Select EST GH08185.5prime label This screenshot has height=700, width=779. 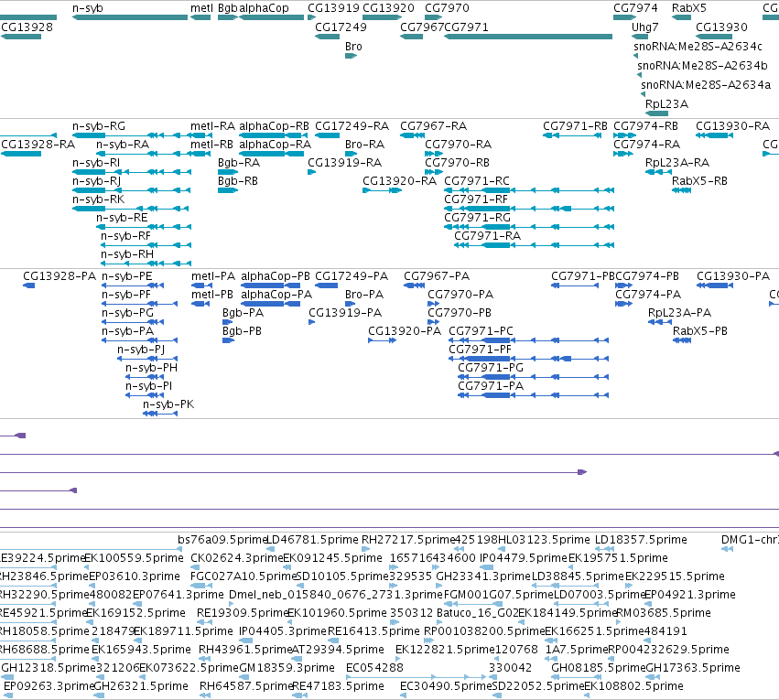pyautogui.click(x=598, y=668)
